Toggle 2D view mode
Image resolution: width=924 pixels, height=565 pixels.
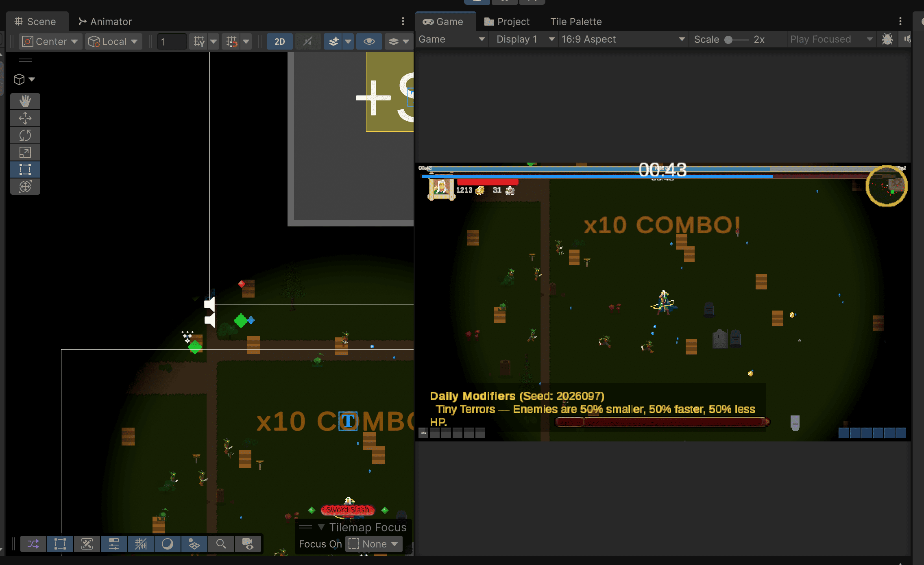coord(279,41)
